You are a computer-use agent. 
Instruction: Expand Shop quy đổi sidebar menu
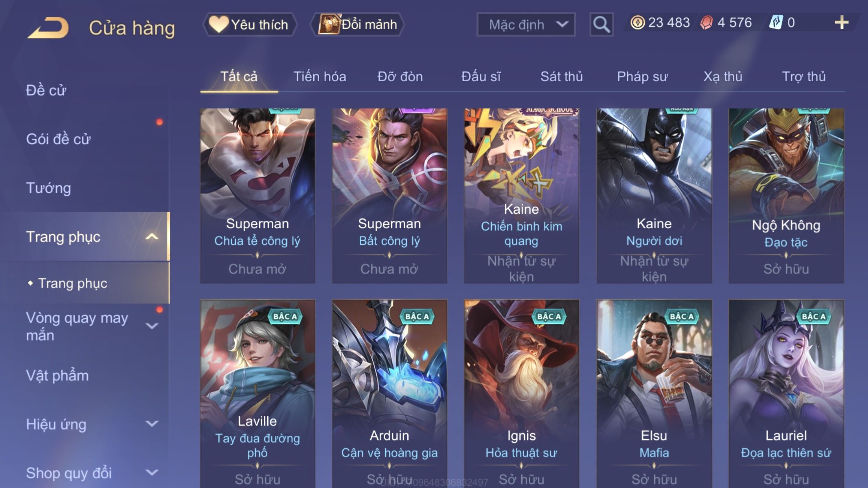point(152,472)
